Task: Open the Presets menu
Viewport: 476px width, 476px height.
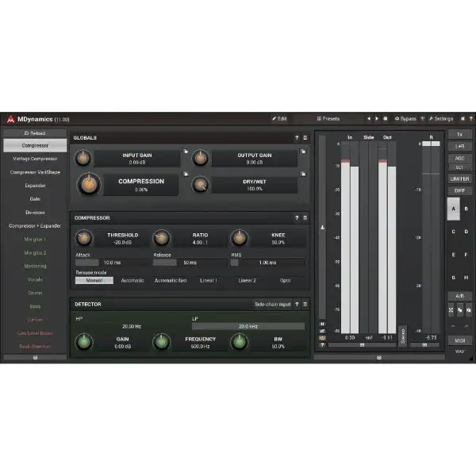Action: click(328, 118)
